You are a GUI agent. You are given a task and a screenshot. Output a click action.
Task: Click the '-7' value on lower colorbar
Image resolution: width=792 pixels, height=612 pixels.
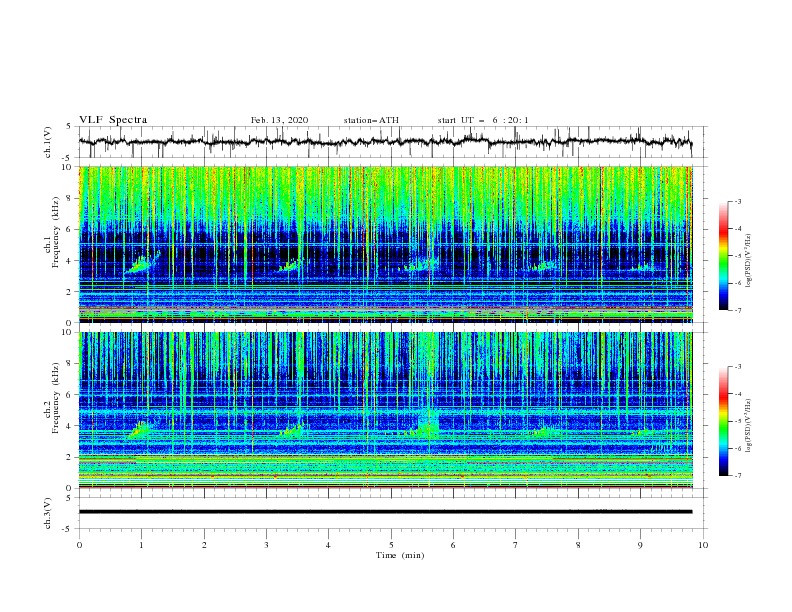coord(737,476)
